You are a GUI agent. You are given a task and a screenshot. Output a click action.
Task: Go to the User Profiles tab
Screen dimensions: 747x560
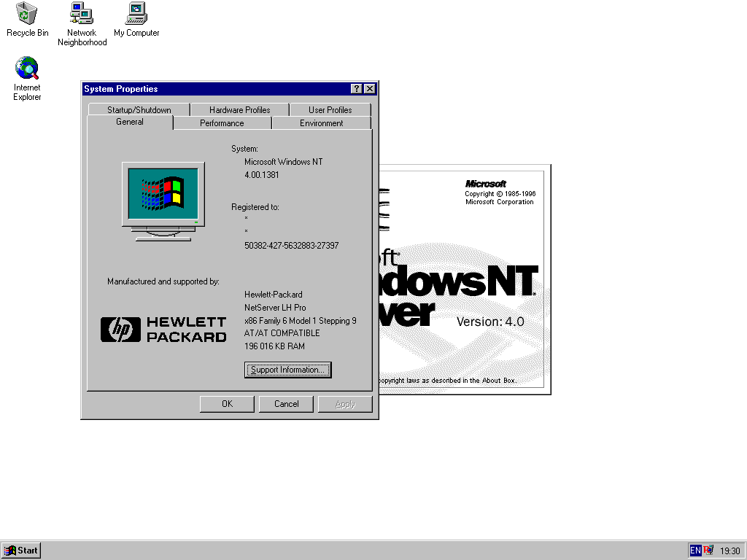[330, 110]
